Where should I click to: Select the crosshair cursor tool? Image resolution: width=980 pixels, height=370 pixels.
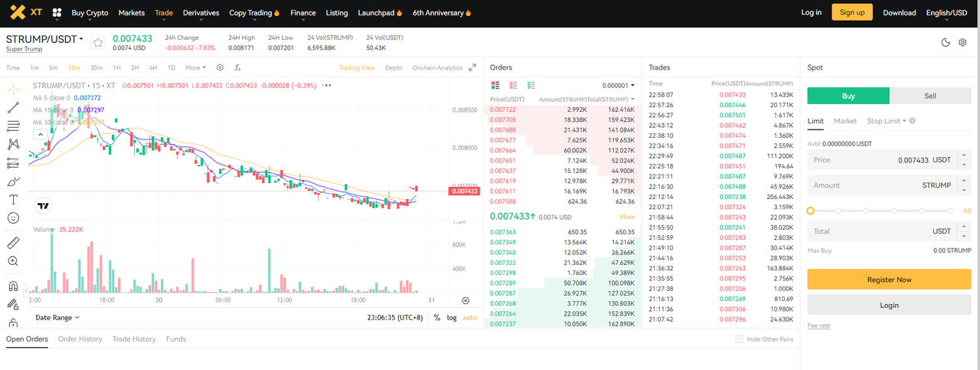(13, 90)
